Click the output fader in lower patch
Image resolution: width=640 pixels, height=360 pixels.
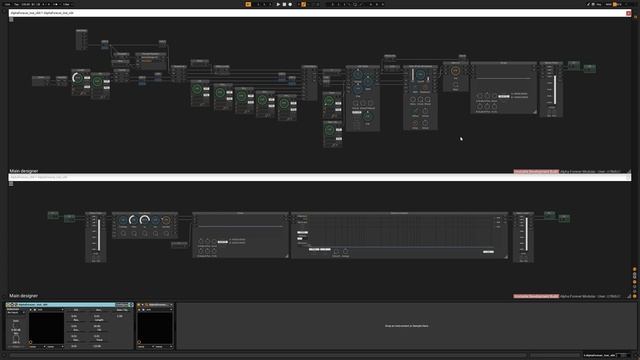click(x=526, y=234)
